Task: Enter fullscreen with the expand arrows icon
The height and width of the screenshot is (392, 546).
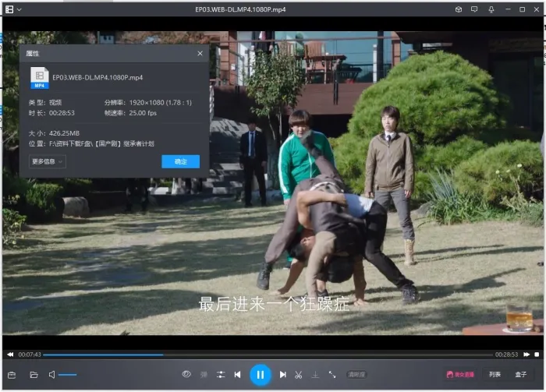Action: [332, 375]
